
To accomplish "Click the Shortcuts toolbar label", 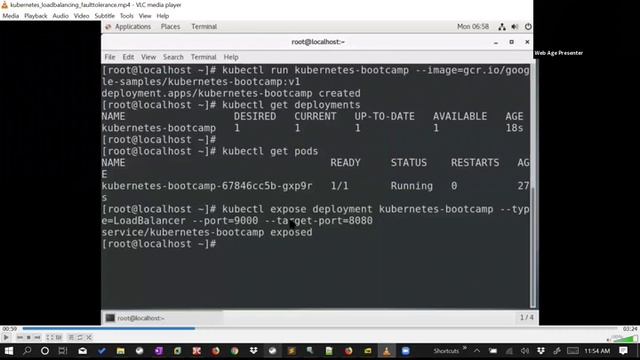I will click(x=446, y=351).
